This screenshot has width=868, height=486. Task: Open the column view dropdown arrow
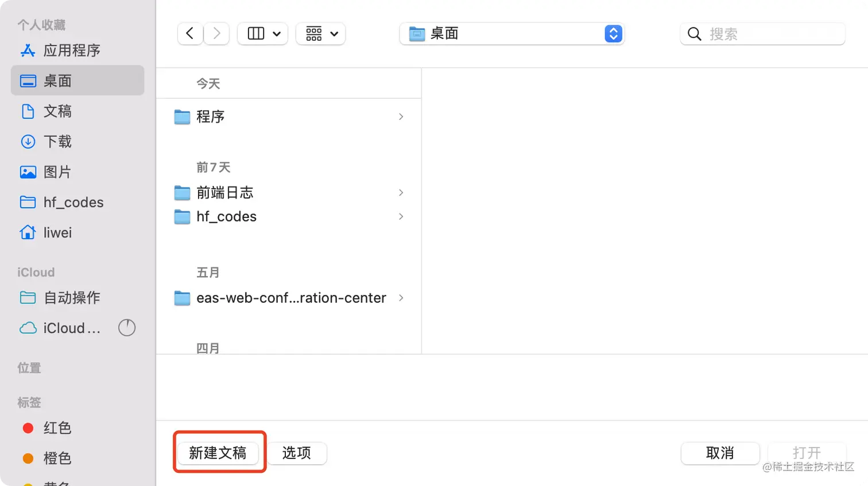coord(277,34)
